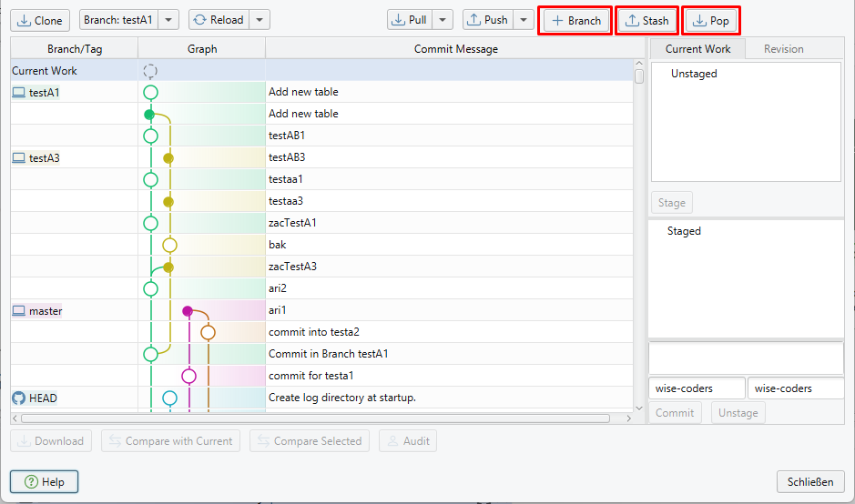The width and height of the screenshot is (855, 504).
Task: Click the testA3 local branch laptop icon
Action: tap(19, 158)
